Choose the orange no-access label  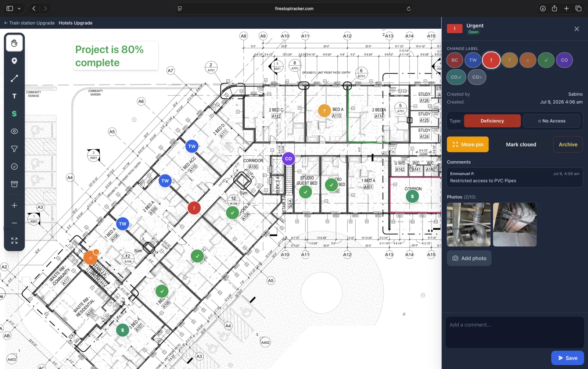click(x=528, y=60)
